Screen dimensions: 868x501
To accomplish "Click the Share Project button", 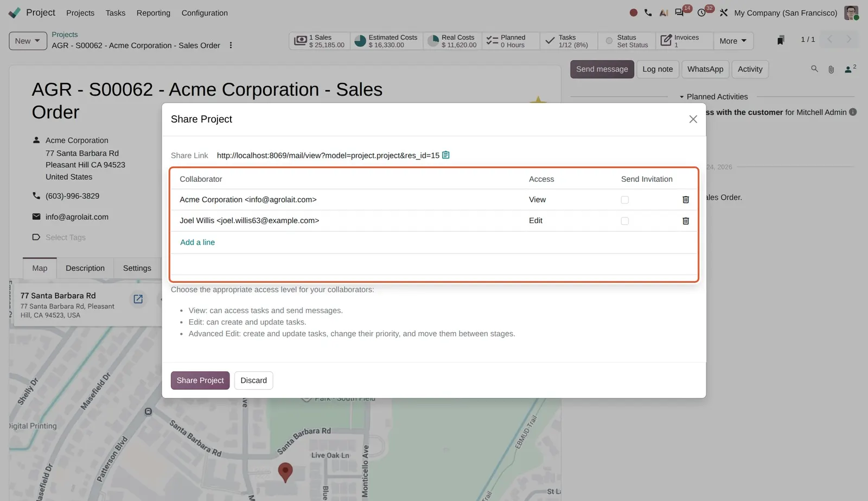I will coord(200,380).
